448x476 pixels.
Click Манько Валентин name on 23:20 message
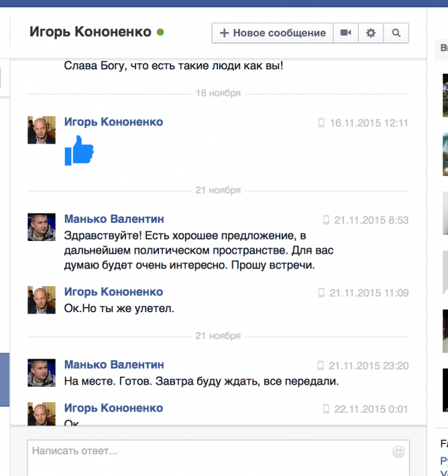tap(114, 365)
